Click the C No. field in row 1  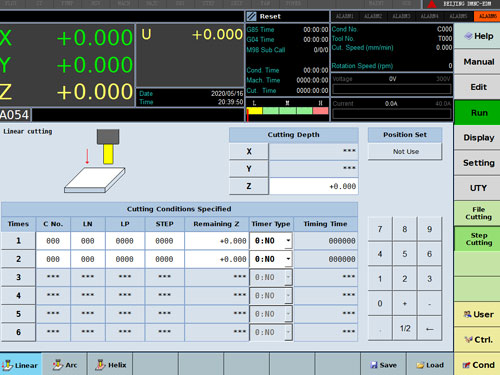(53, 241)
